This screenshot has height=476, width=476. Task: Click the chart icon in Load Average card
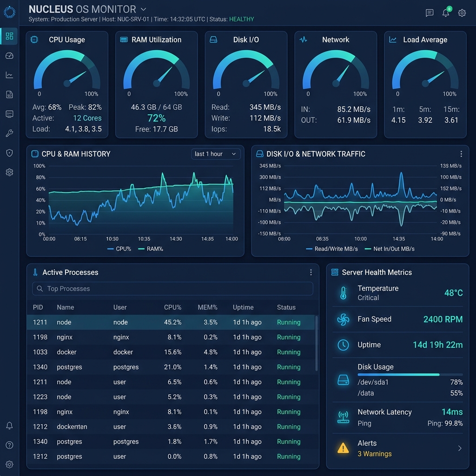coord(393,40)
